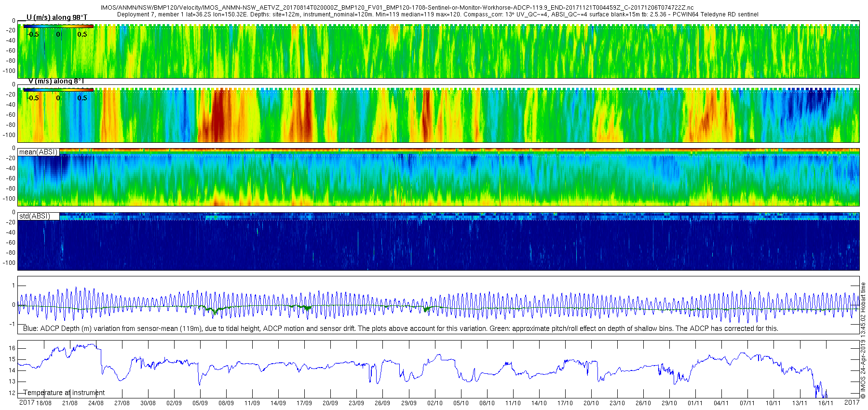Click the '30/08' date tick label
The height and width of the screenshot is (410, 868).
[148, 403]
